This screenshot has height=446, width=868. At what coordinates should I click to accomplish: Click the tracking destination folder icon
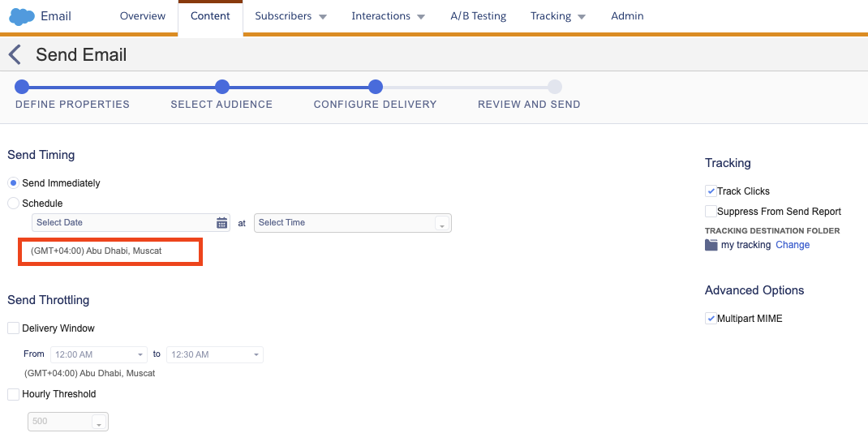[711, 245]
